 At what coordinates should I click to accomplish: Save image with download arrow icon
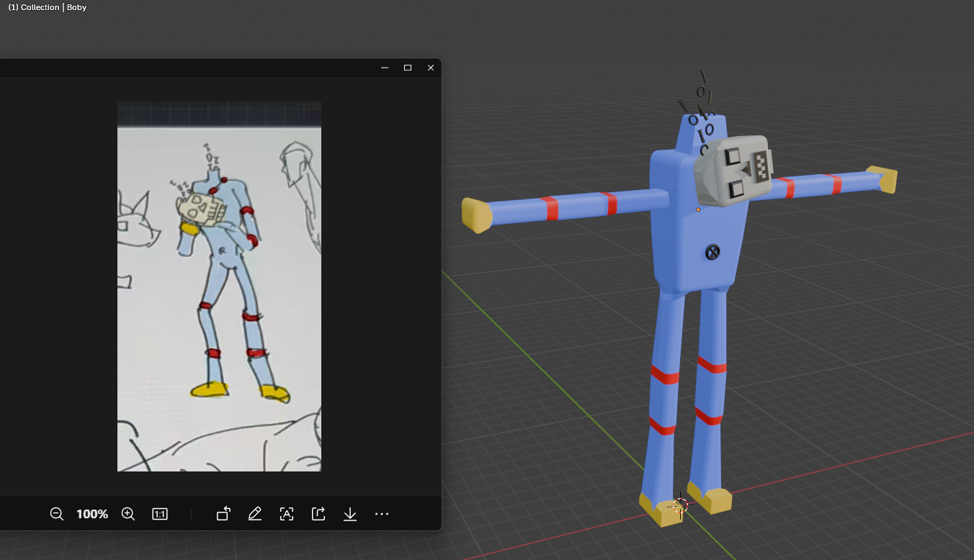350,514
